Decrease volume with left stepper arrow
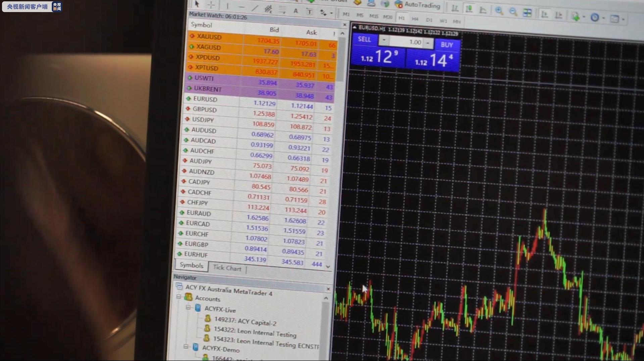 (384, 41)
